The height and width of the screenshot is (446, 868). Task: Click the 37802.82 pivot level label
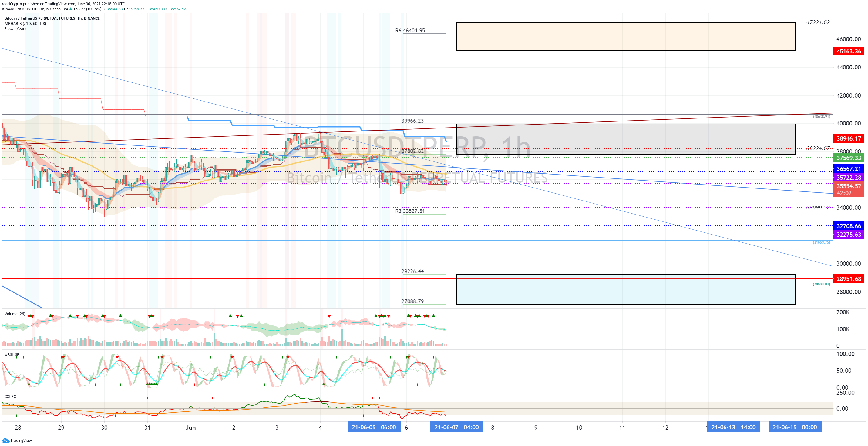tap(412, 151)
